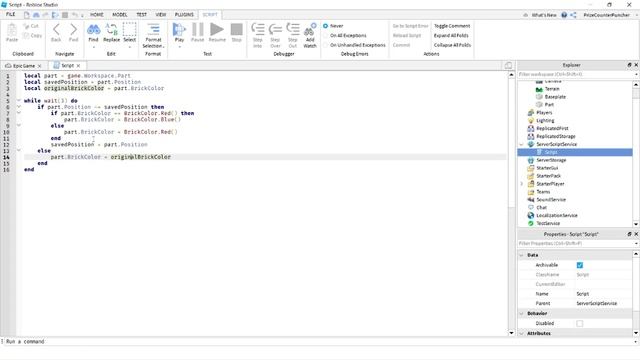
Task: Click the Find binoculars icon
Action: (x=93, y=30)
